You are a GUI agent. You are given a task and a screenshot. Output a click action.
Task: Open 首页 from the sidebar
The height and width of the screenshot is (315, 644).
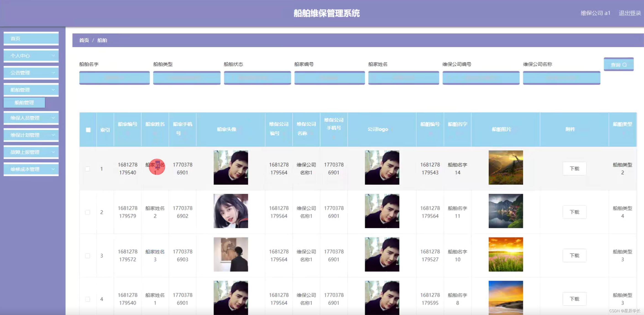31,38
